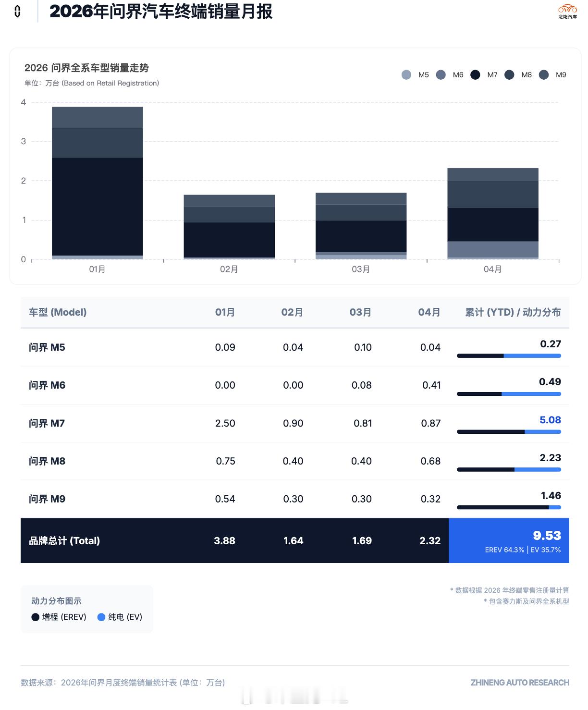Click the 累计 (YTD) / 动力分布 header
Screen dimensions: 588x710
coord(513,312)
